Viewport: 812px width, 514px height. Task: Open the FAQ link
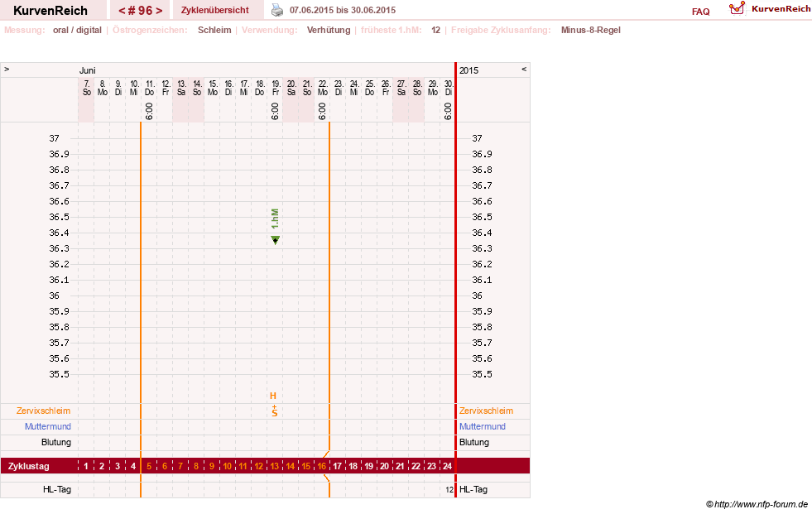(x=700, y=12)
